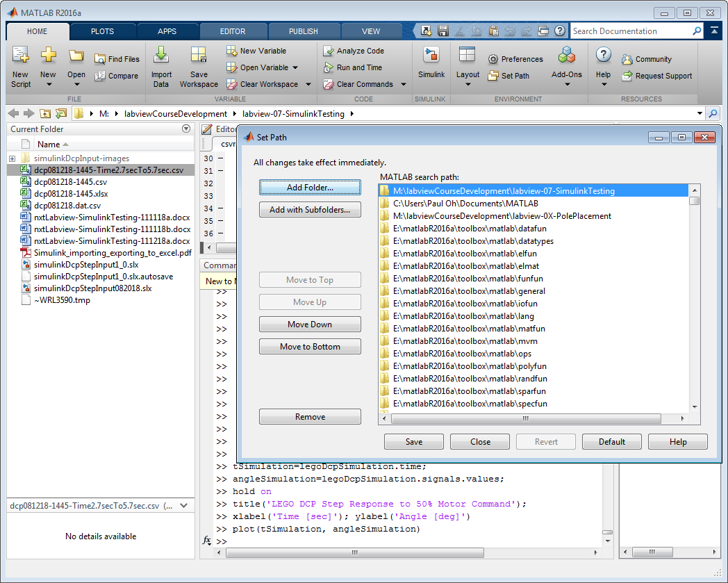Select toolbox\matlab\polyfun path entry
Screen dimensions: 728x583
coord(470,366)
